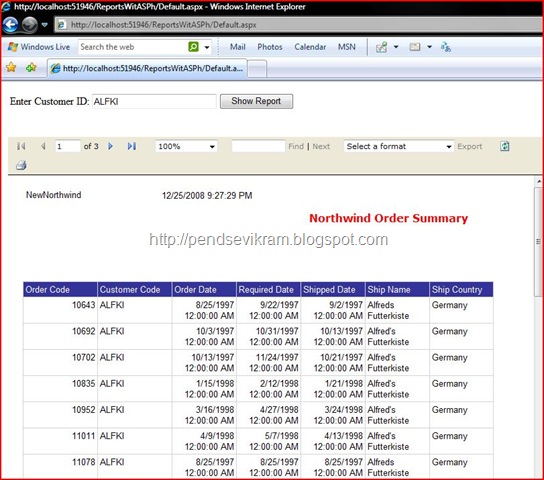Click the Ship Country column header

point(461,290)
